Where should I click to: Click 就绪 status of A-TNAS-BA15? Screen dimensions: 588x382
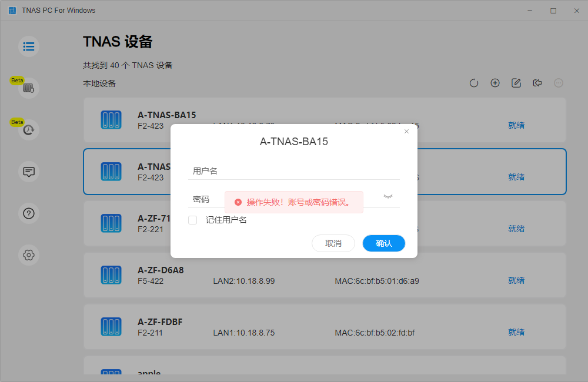click(516, 125)
